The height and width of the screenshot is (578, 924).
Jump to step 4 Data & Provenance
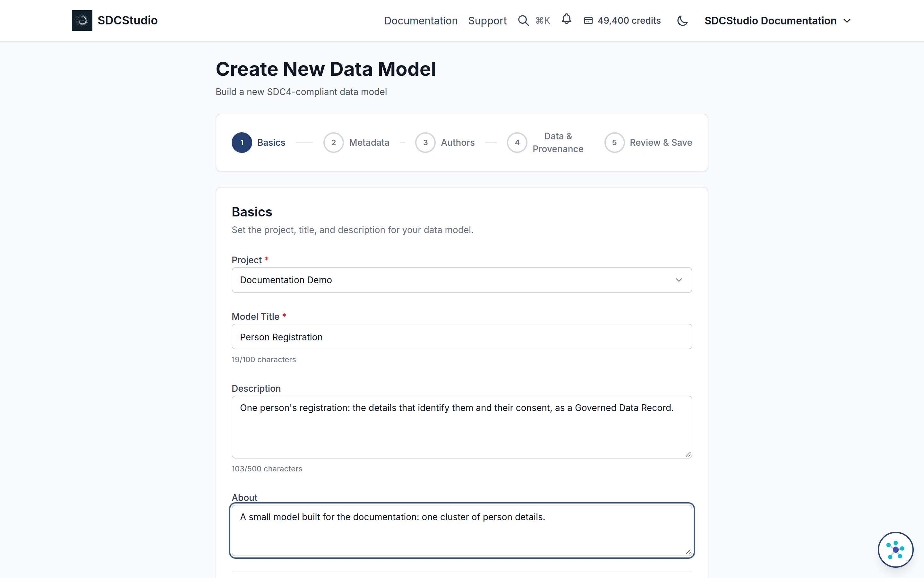tap(545, 143)
